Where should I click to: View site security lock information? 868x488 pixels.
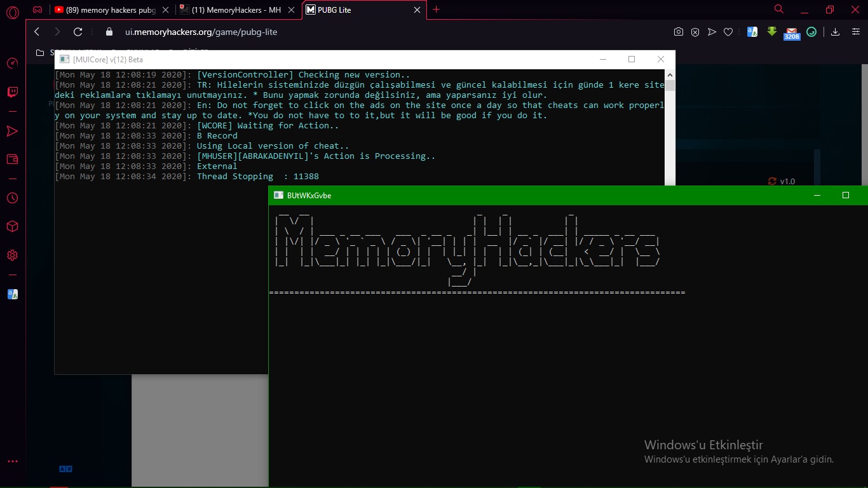pyautogui.click(x=109, y=32)
